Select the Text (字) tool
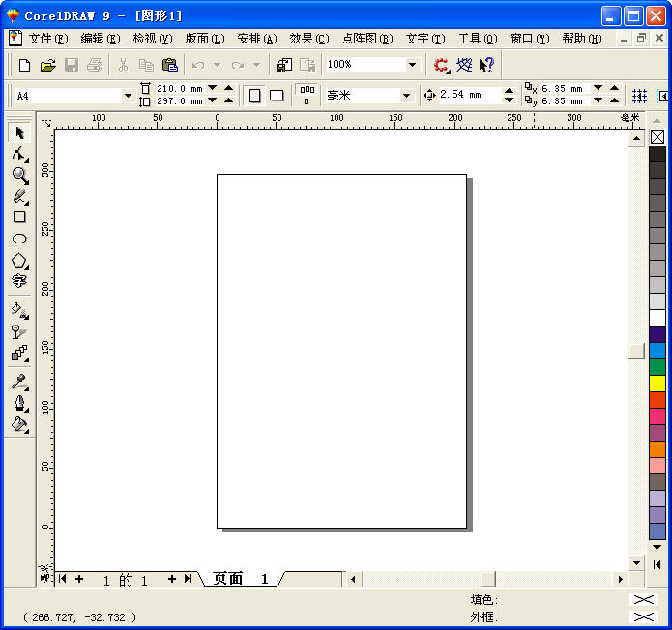Viewport: 672px width, 630px height. point(19,281)
